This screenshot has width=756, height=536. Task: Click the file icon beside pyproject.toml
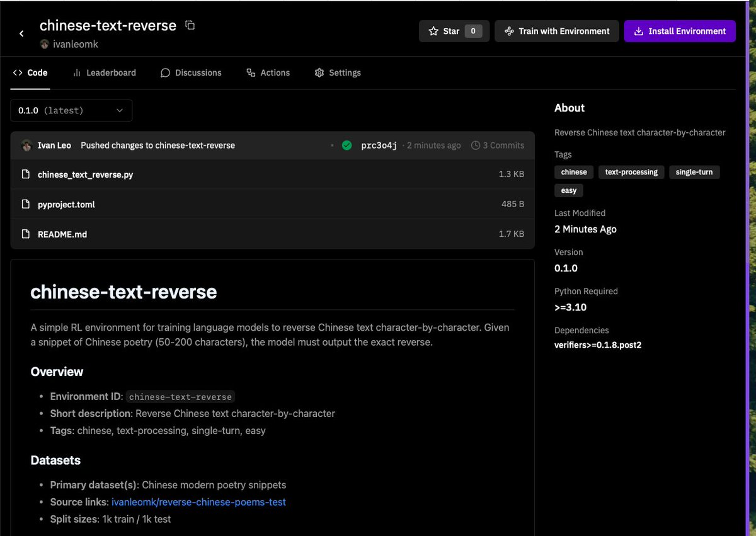(26, 204)
